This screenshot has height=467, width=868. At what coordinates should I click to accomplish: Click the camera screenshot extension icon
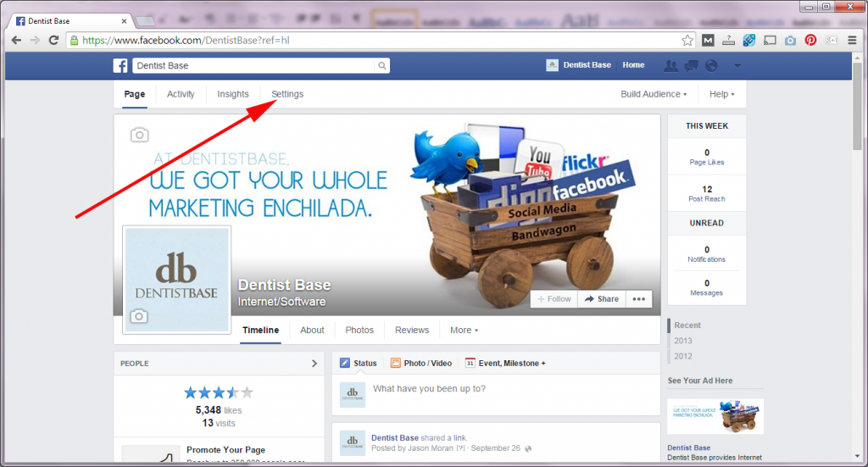click(790, 41)
